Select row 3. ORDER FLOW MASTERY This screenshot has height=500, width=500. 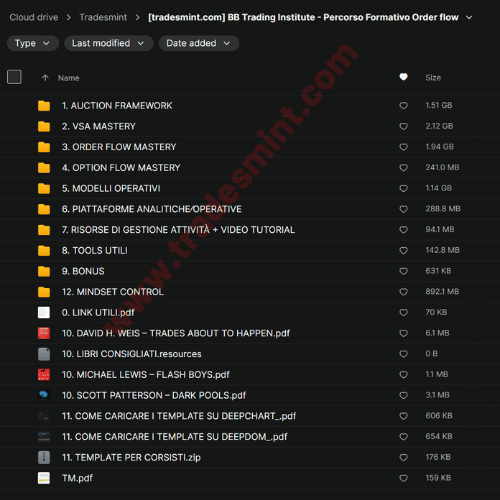pos(250,147)
